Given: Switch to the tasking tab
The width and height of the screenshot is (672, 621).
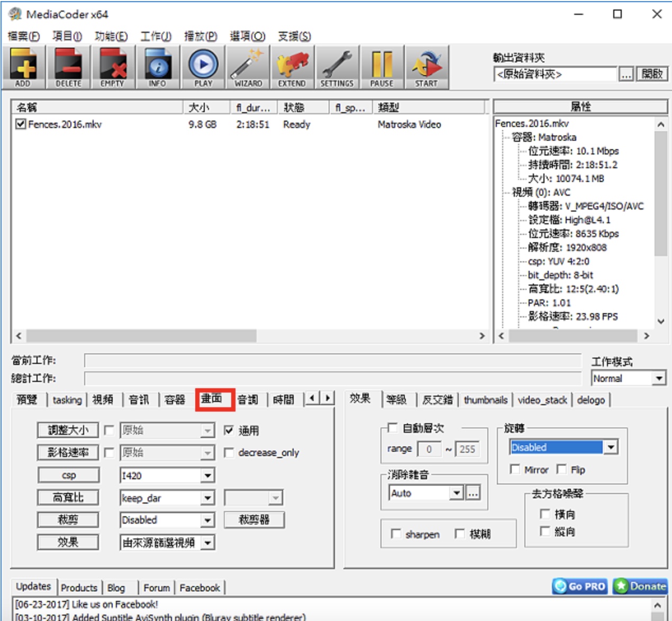Looking at the screenshot, I should click(x=67, y=400).
